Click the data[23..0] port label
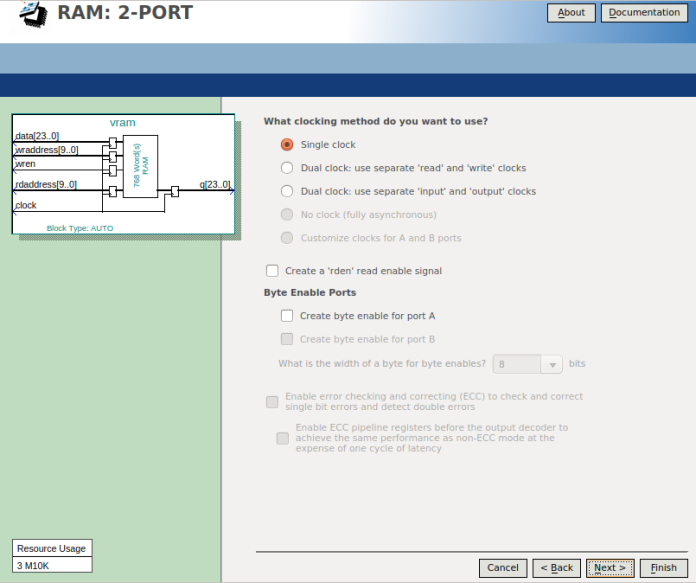This screenshot has height=583, width=696. point(37,136)
